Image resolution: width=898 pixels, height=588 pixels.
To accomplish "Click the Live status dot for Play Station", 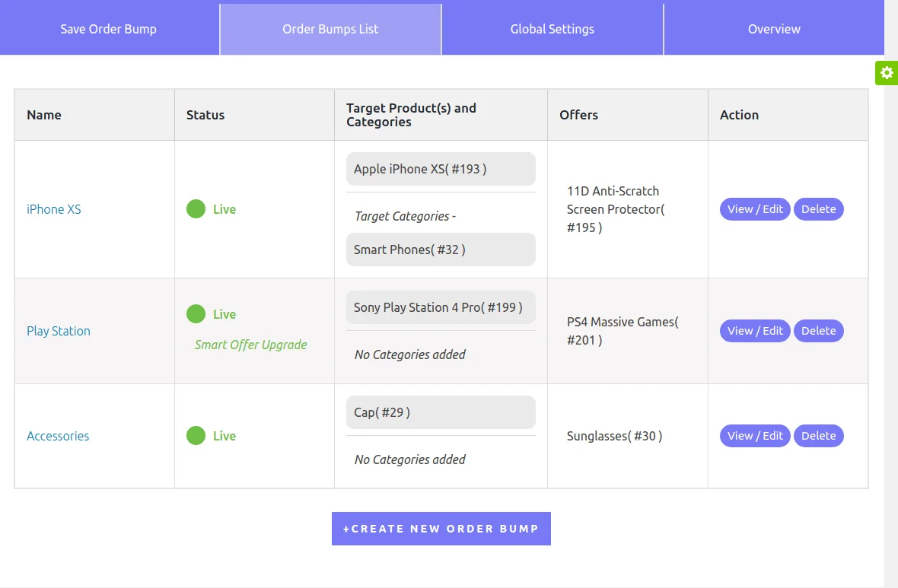I will coord(197,314).
